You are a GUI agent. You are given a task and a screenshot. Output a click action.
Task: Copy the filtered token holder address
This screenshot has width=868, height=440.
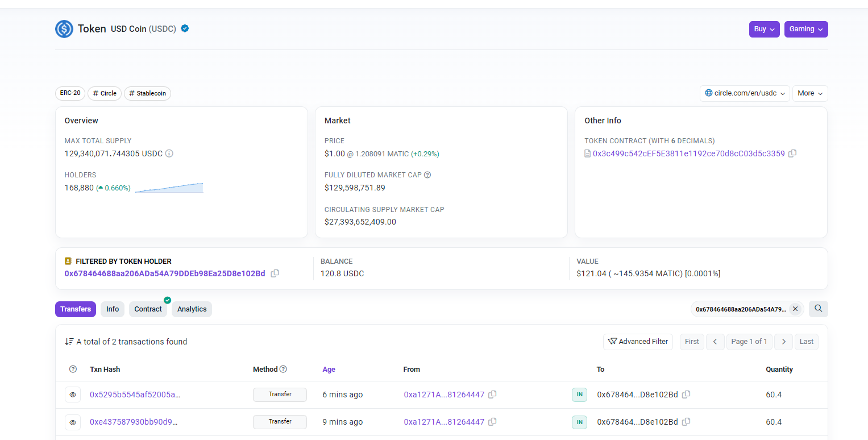pyautogui.click(x=275, y=273)
